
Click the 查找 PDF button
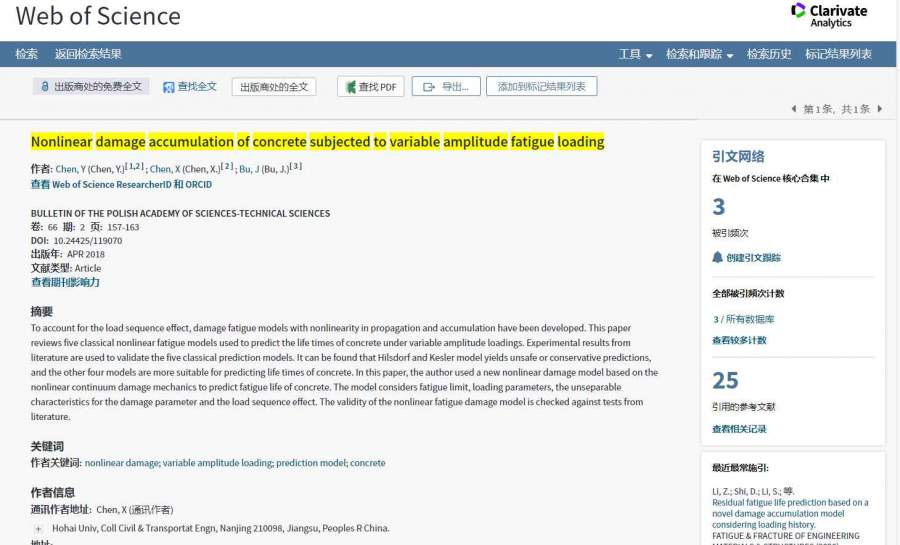tap(371, 87)
